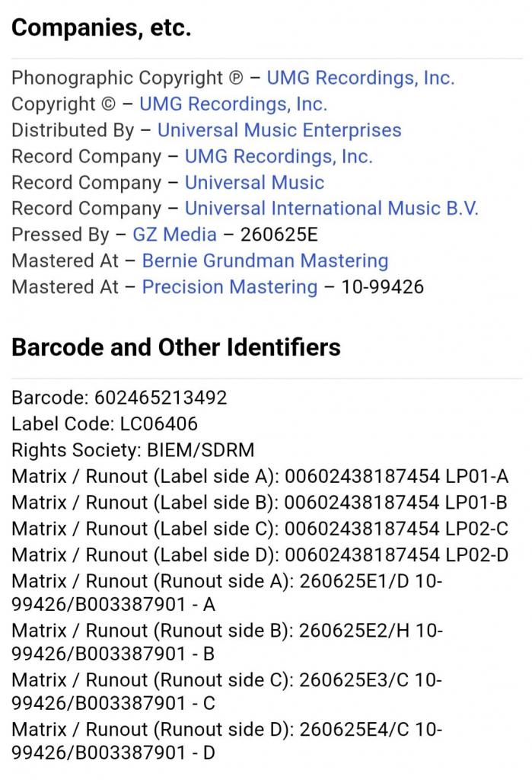This screenshot has width=532, height=780.
Task: Visit Universal International Music B.V. link
Action: [332, 209]
